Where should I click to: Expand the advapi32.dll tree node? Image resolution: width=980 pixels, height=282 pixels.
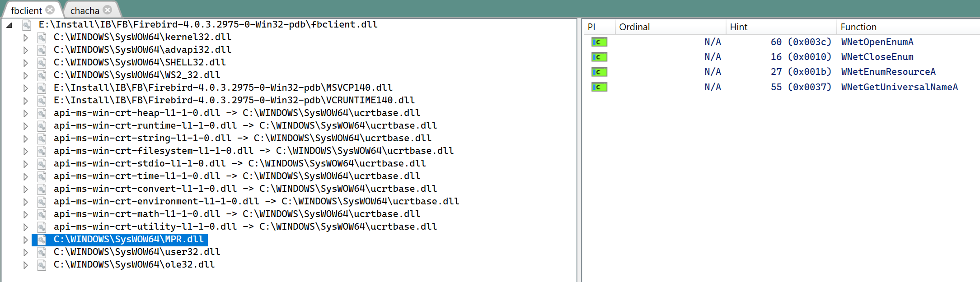tap(26, 50)
